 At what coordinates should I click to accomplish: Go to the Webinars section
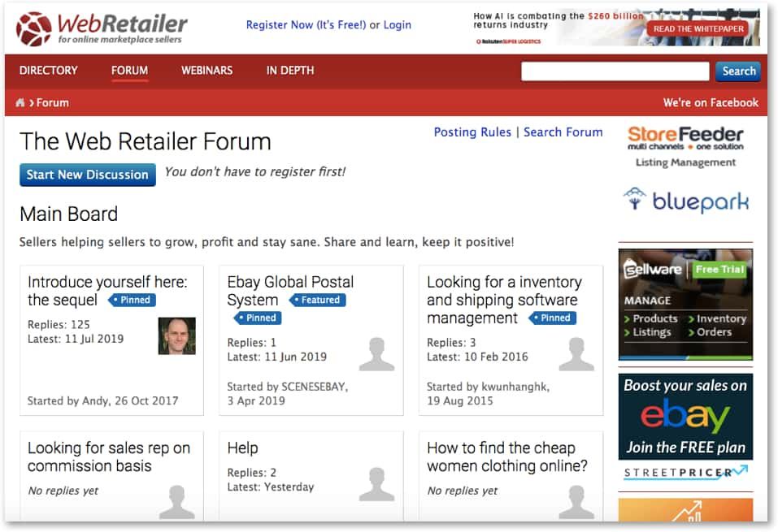(206, 71)
